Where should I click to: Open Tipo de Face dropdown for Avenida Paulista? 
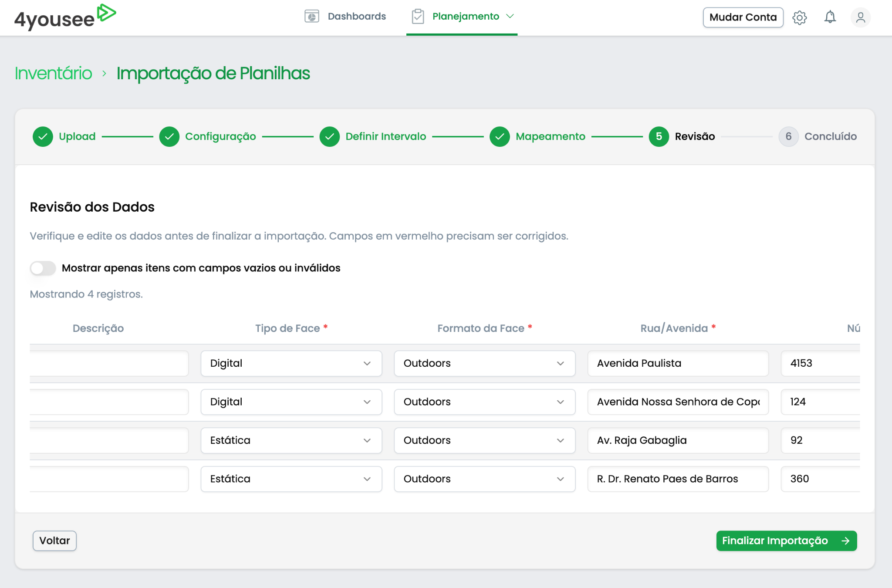pyautogui.click(x=291, y=363)
